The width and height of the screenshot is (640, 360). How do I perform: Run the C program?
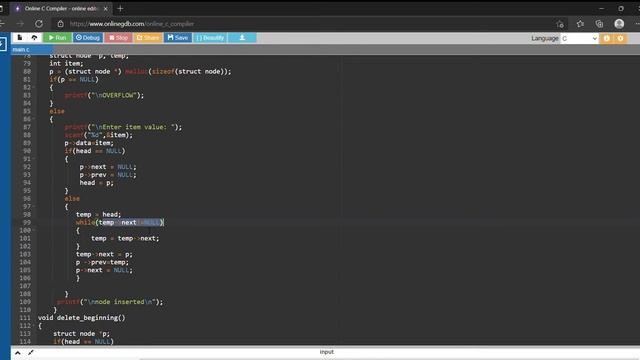pos(57,38)
